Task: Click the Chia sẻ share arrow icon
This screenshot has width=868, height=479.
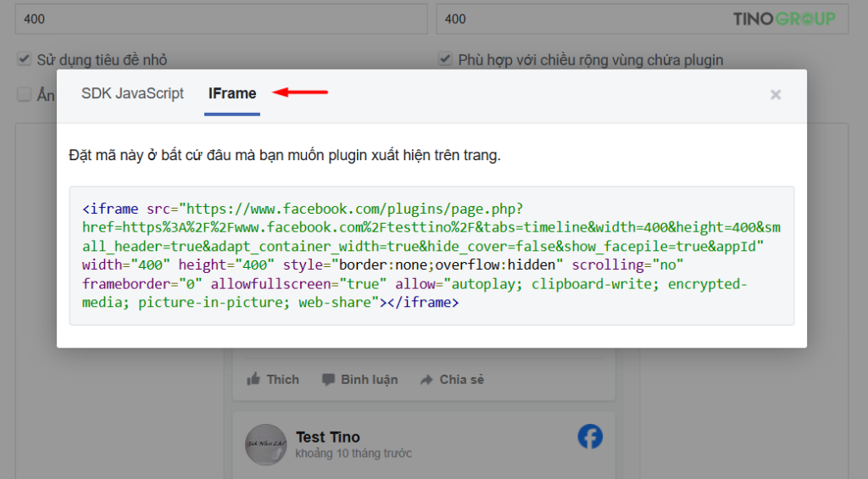Action: point(426,380)
